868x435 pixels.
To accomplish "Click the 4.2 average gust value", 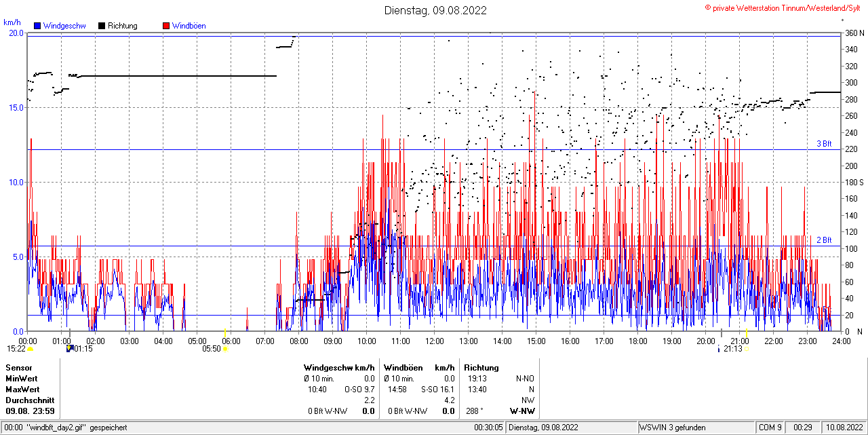I will [x=450, y=400].
